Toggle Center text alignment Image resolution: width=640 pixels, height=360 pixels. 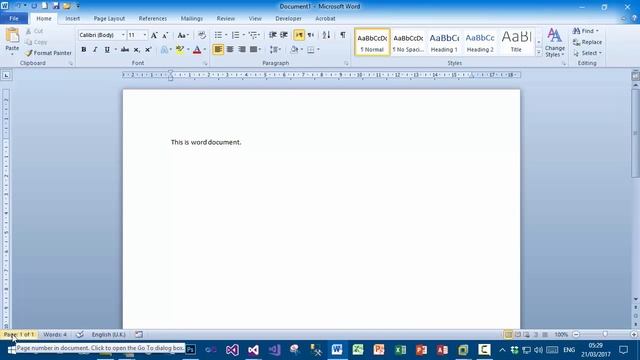pos(230,50)
